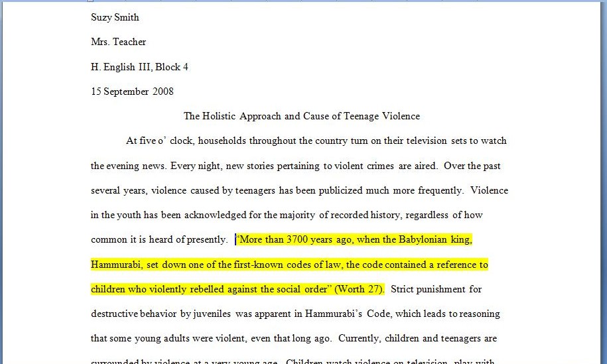
Task: Click the word Currently near the paragraph end
Action: tap(359, 338)
